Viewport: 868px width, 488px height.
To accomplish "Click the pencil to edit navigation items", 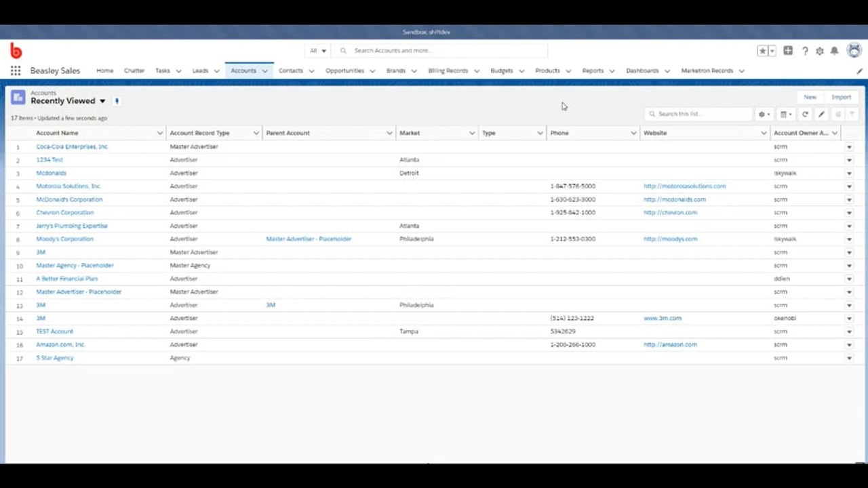I will [859, 70].
